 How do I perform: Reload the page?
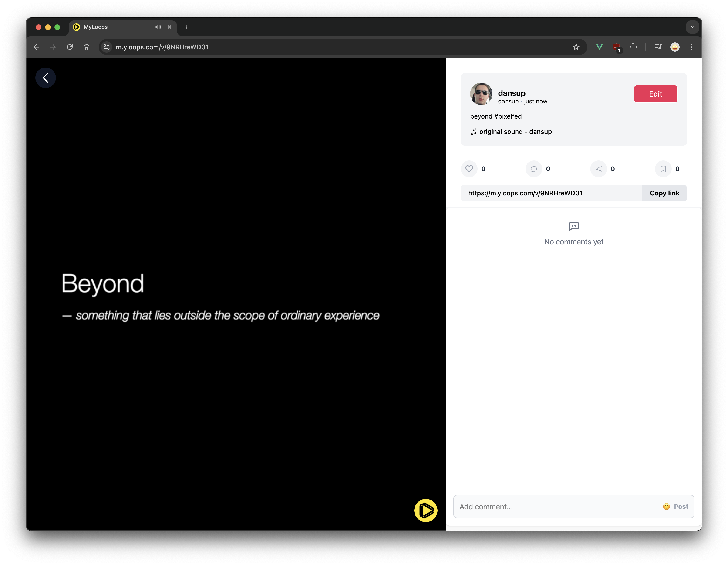tap(70, 47)
